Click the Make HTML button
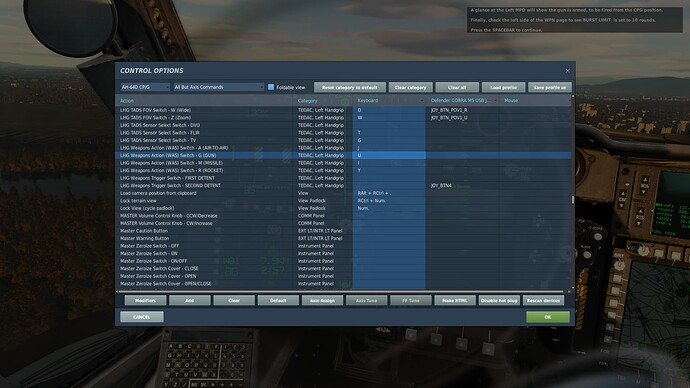The width and height of the screenshot is (690, 388). click(x=455, y=300)
